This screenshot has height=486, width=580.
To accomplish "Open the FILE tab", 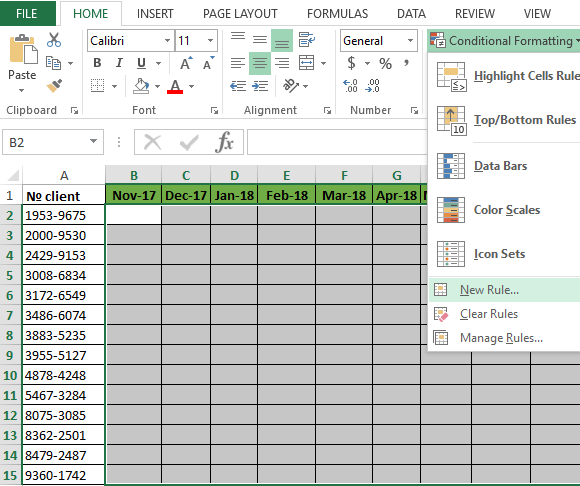I will point(27,13).
